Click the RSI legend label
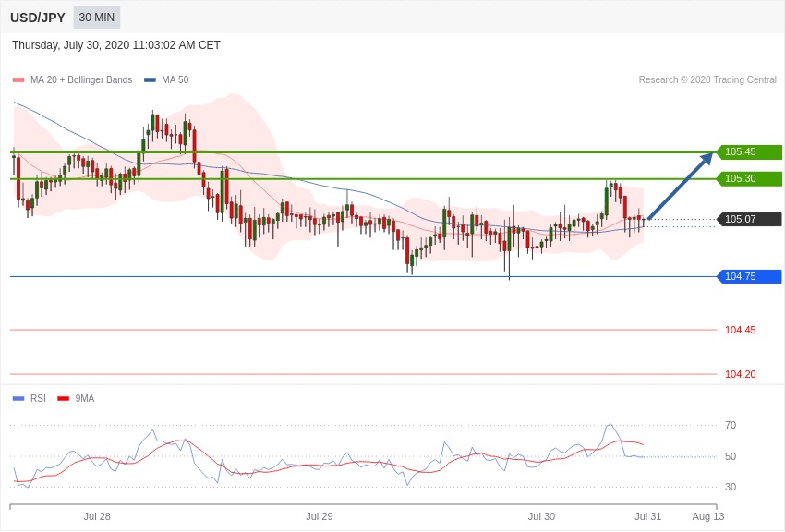Viewport: 785px width, 532px height. pyautogui.click(x=38, y=398)
